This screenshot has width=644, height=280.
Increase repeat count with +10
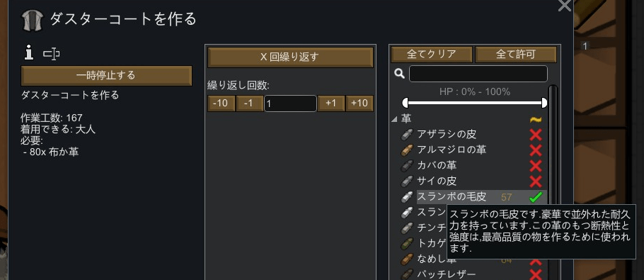click(x=360, y=103)
